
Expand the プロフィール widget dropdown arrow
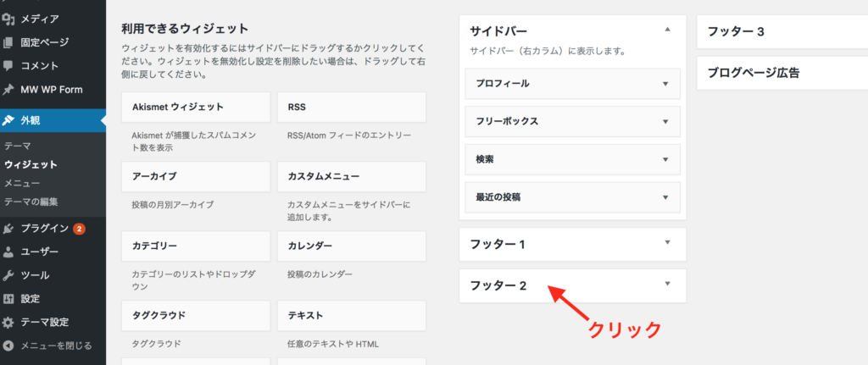(665, 84)
